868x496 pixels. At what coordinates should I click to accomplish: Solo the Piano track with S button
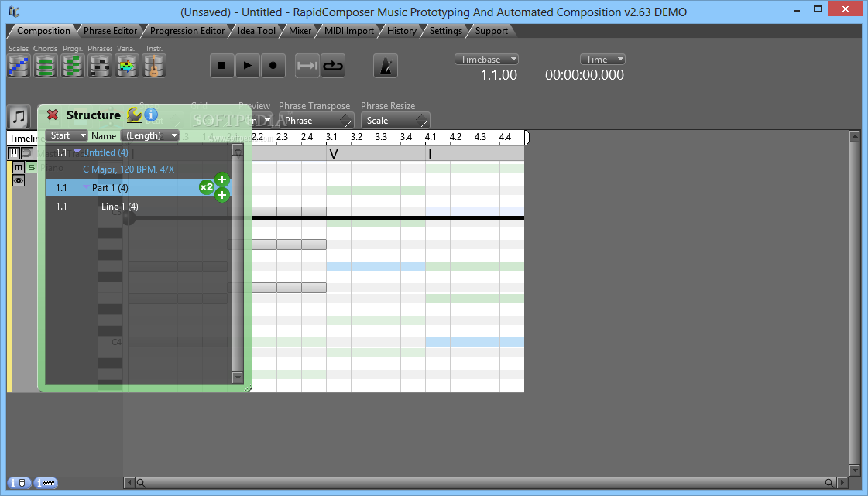tap(32, 167)
